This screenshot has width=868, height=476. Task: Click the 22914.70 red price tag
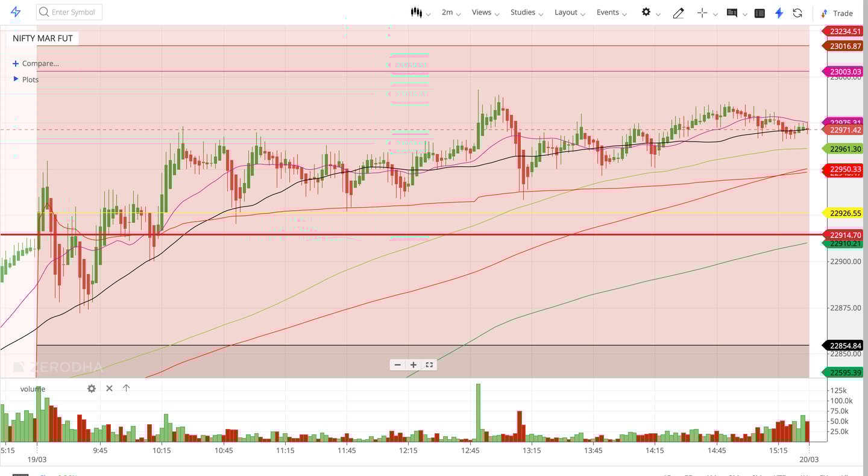tap(843, 235)
